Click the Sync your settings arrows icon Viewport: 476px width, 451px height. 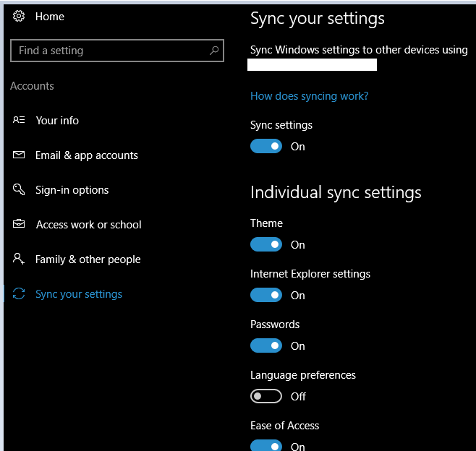click(19, 294)
